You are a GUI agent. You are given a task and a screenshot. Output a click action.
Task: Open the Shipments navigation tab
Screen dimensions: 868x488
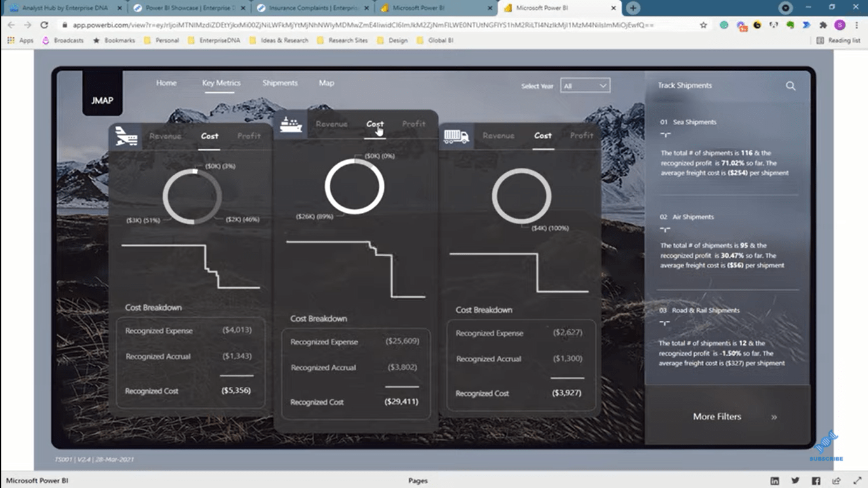(280, 83)
